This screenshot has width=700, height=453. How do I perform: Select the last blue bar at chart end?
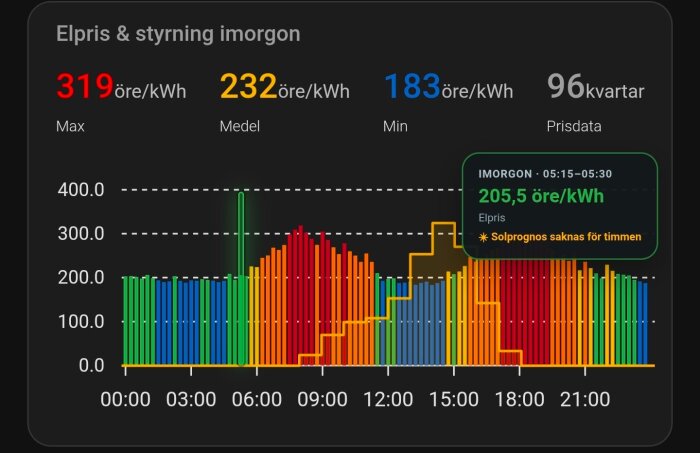645,324
